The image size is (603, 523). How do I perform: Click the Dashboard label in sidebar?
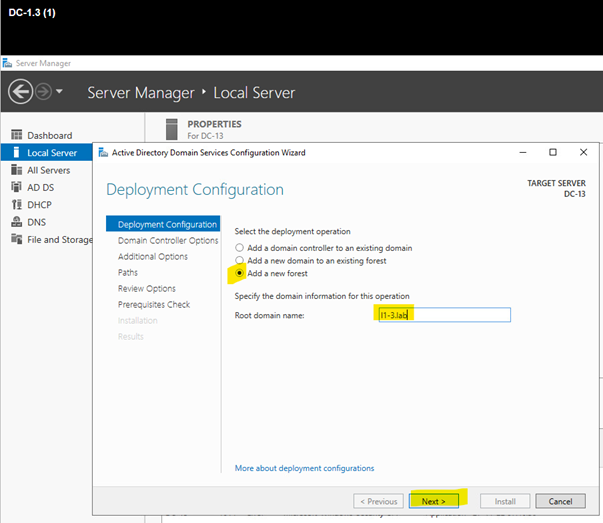click(50, 135)
